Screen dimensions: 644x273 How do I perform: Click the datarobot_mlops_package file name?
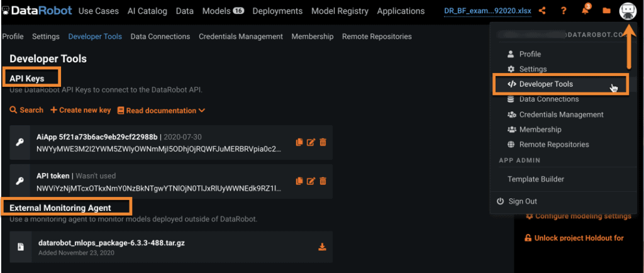(111, 243)
